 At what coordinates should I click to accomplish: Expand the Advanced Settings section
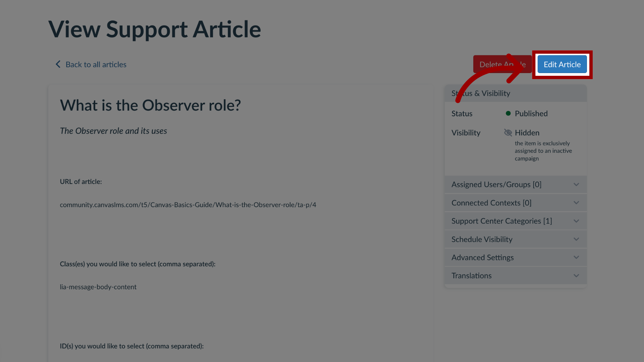click(515, 257)
